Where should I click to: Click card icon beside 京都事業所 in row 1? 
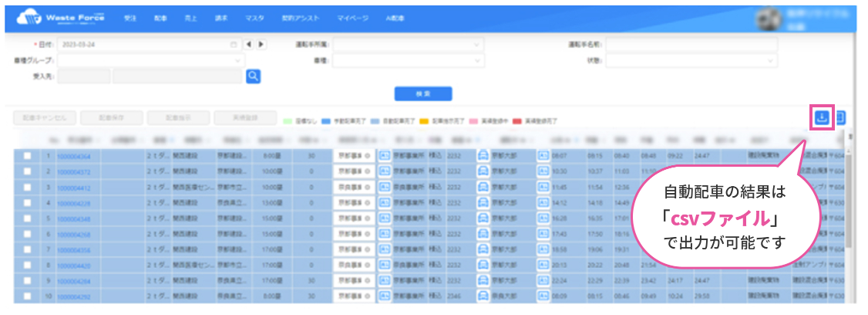384,157
